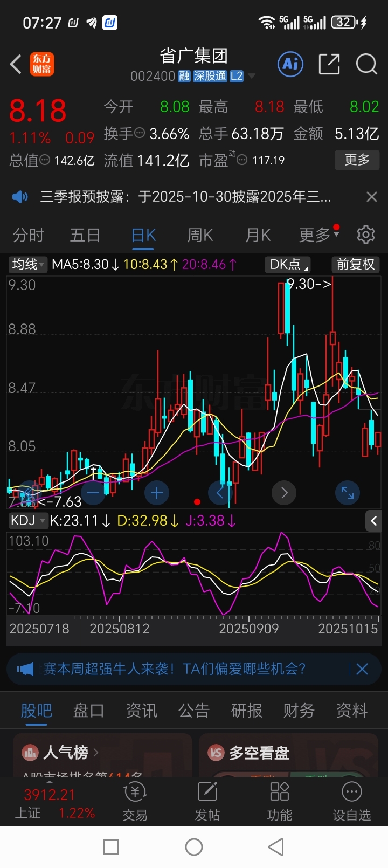Change the 前复权 adjustment mode

pyautogui.click(x=355, y=264)
